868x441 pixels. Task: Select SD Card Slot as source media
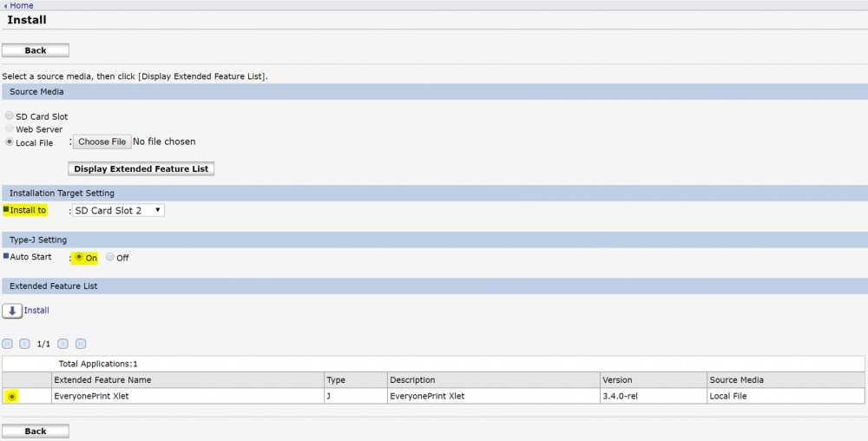(10, 115)
